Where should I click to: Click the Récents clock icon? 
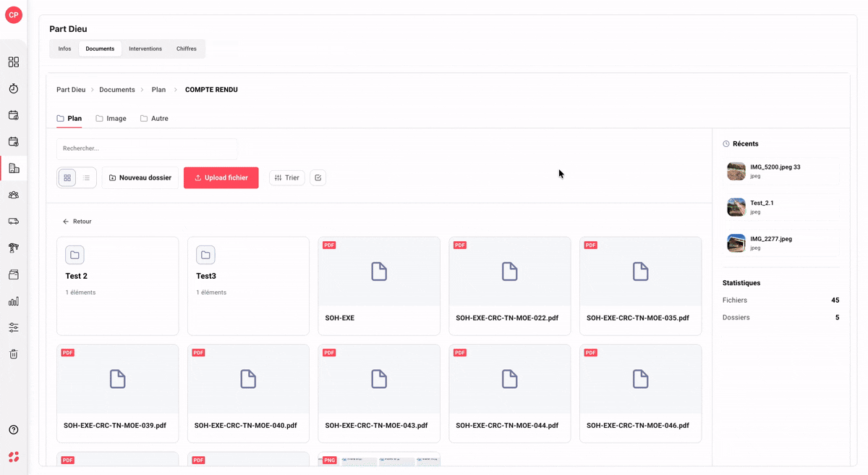pos(726,144)
